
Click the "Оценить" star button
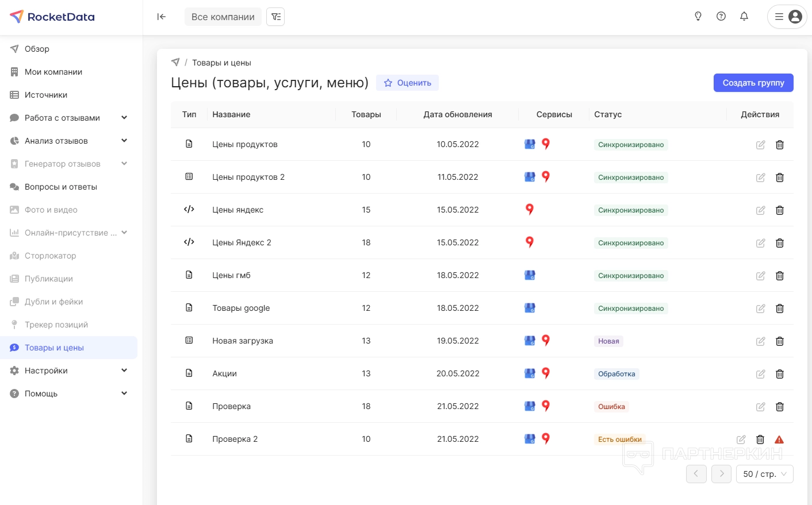(407, 83)
